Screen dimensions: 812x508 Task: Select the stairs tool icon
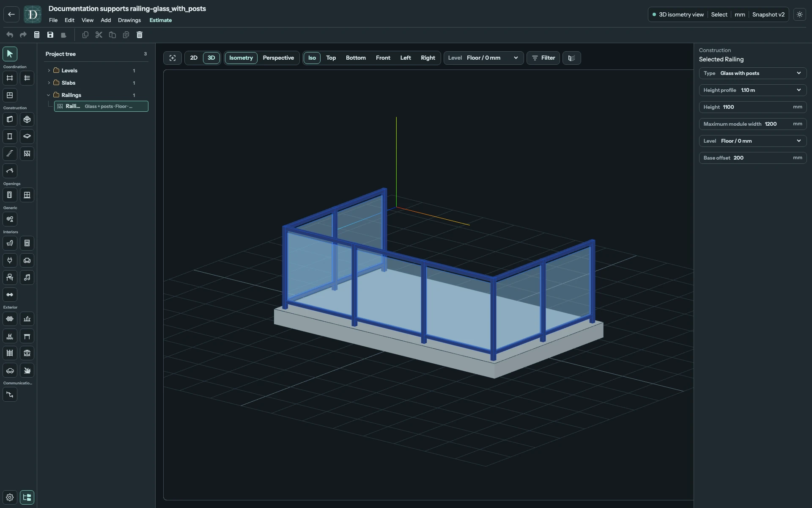click(10, 154)
